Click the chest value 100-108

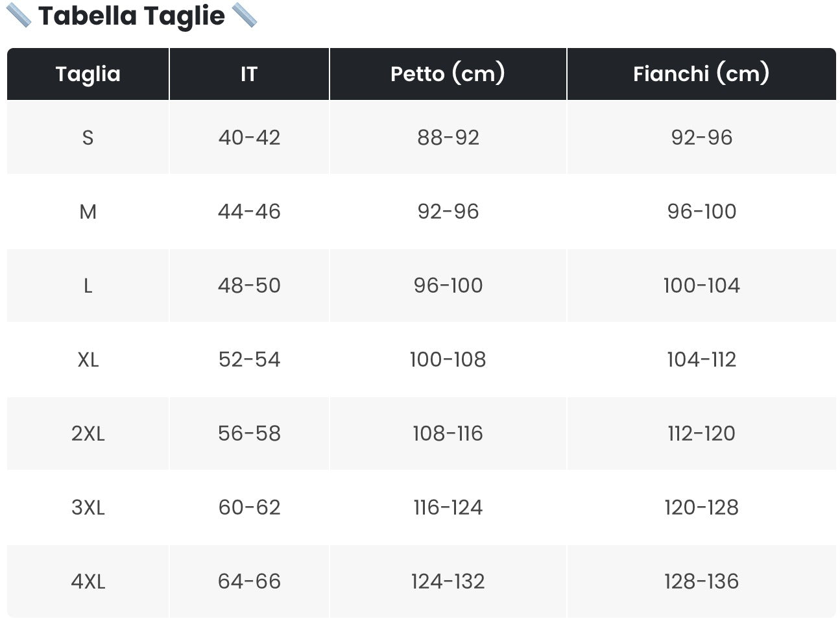448,359
